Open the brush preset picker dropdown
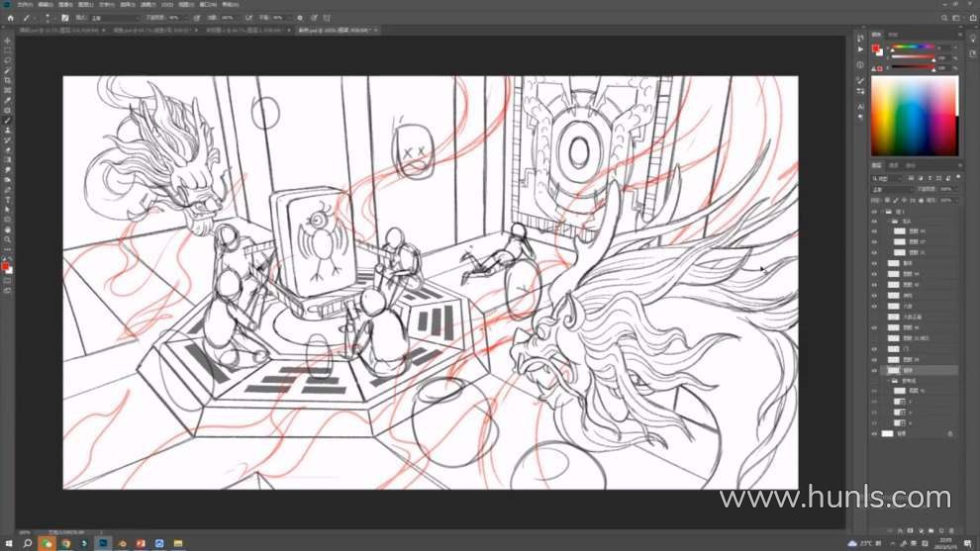This screenshot has height=551, width=980. click(x=48, y=18)
